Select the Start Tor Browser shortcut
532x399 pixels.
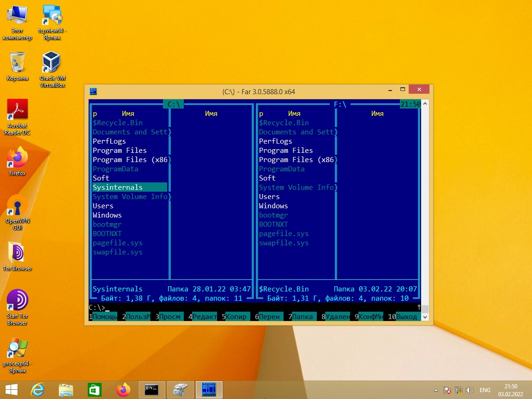coord(17,307)
